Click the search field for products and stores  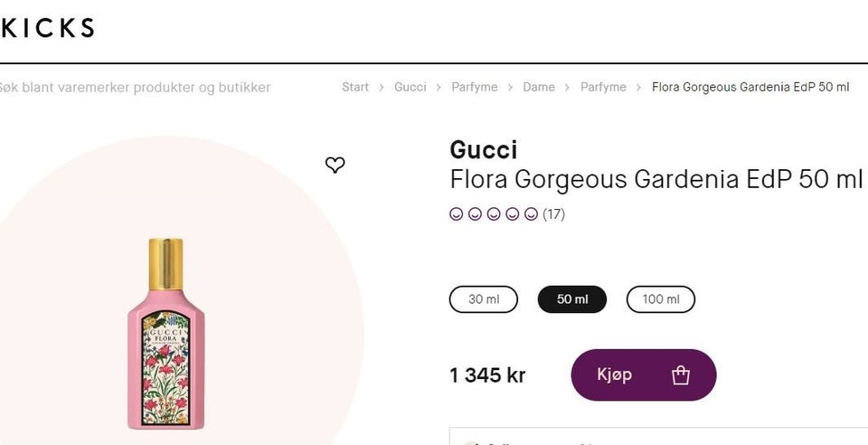[x=136, y=88]
